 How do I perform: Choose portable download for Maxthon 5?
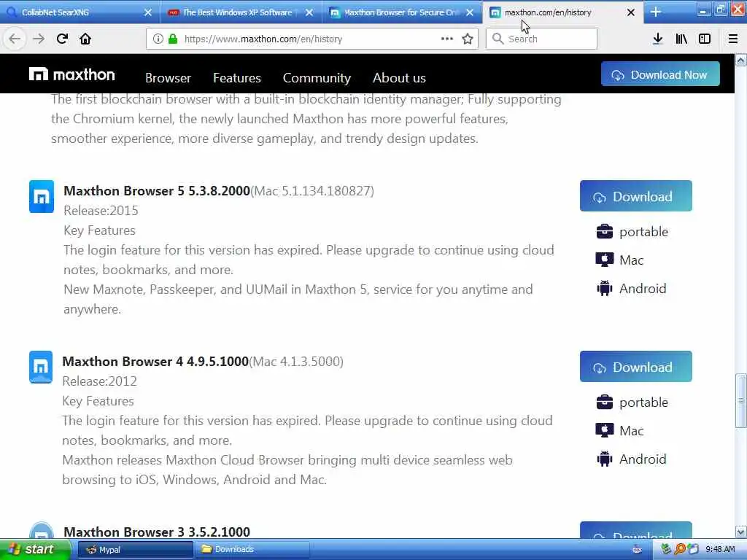(632, 231)
